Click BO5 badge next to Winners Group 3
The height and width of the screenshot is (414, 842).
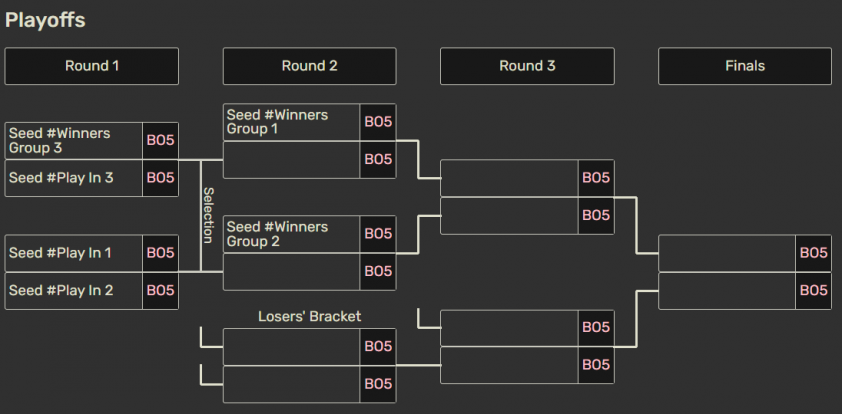(x=161, y=141)
